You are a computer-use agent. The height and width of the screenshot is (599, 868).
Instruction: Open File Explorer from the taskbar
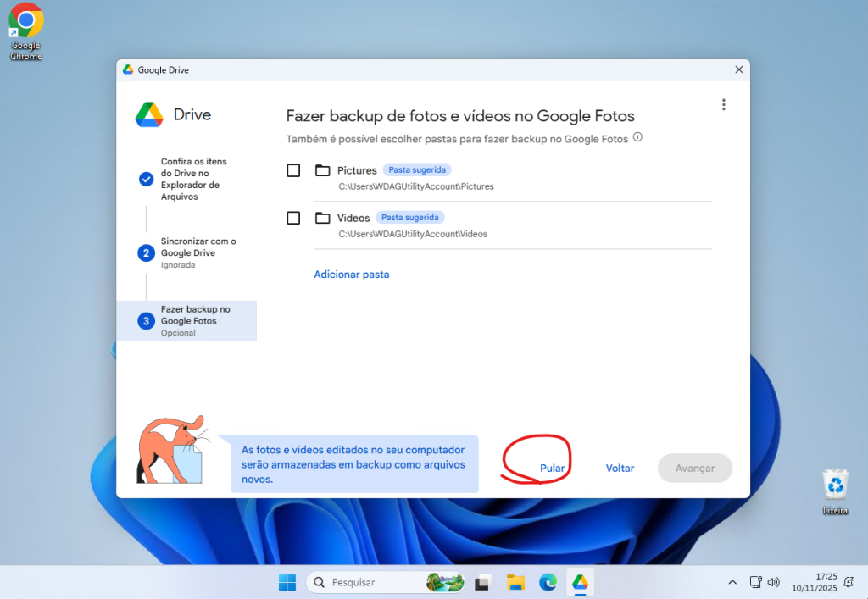(515, 582)
